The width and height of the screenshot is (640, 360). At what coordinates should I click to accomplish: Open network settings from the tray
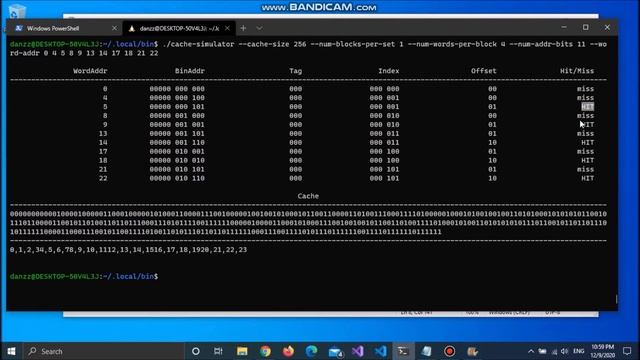[554, 351]
